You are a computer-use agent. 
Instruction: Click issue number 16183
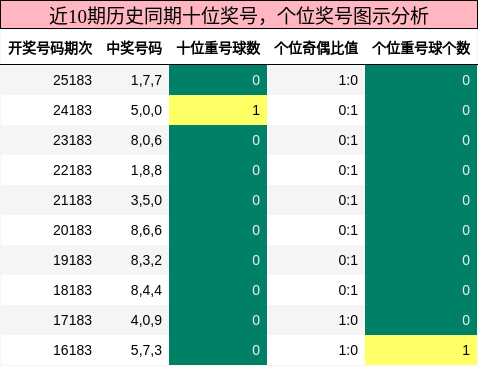pos(72,350)
